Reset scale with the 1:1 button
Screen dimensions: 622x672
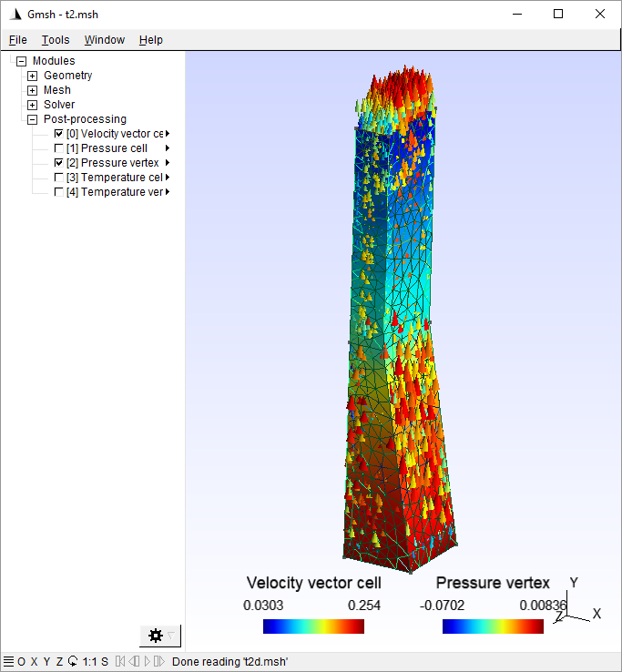click(x=90, y=662)
